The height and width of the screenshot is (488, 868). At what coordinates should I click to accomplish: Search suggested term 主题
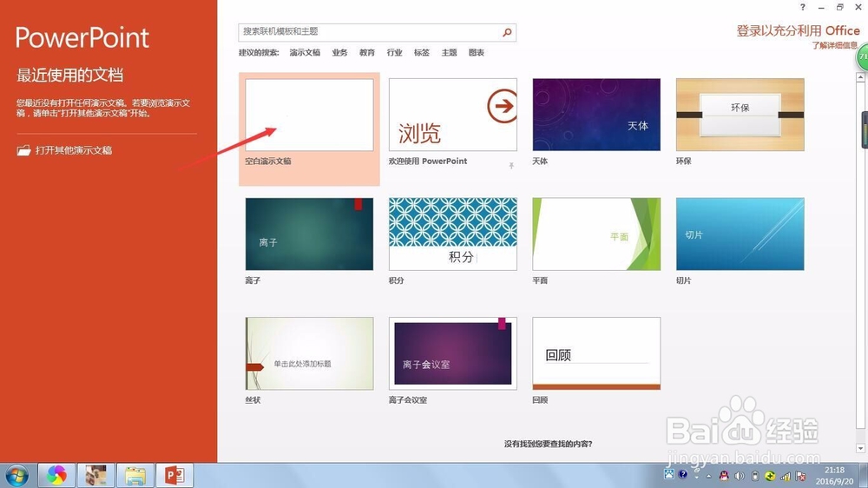pos(449,53)
